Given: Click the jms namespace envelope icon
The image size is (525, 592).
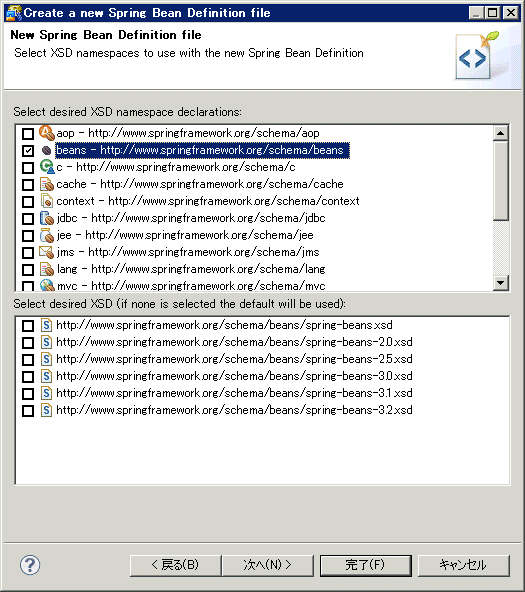Looking at the screenshot, I should [x=47, y=252].
